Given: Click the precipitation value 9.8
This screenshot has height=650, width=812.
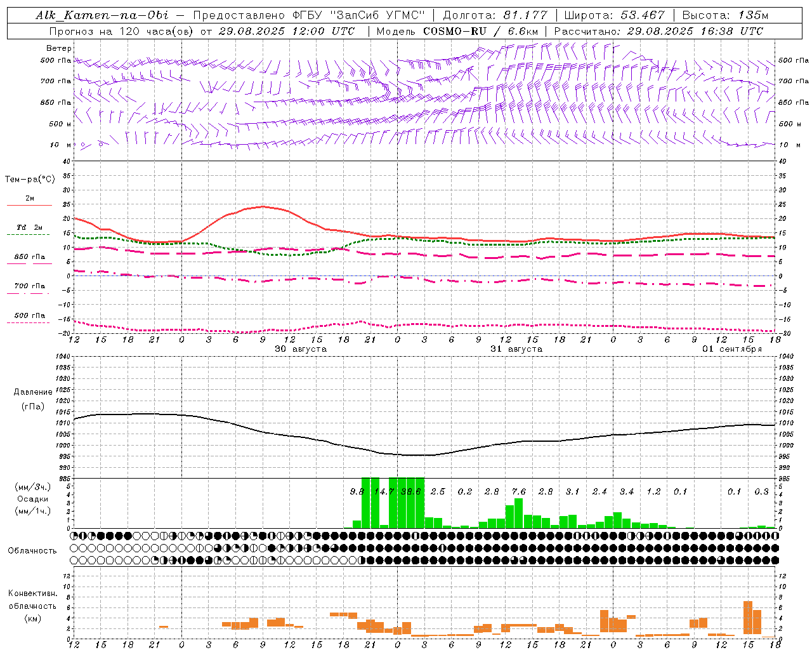Looking at the screenshot, I should pos(357,491).
